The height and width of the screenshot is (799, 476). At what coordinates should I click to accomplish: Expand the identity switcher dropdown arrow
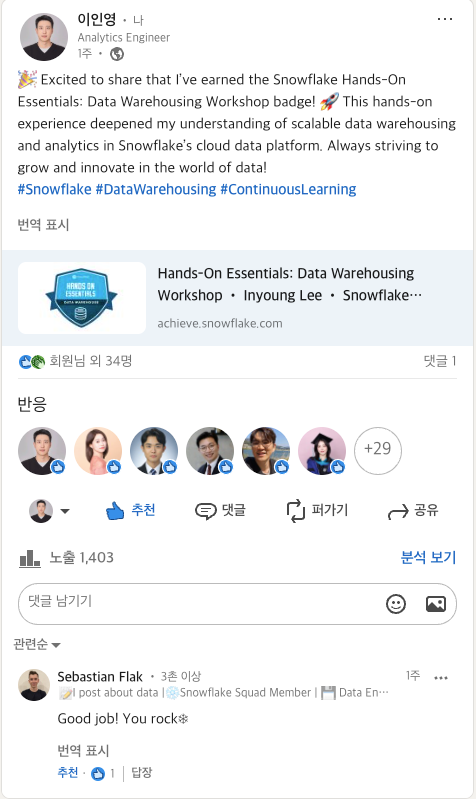coord(65,511)
